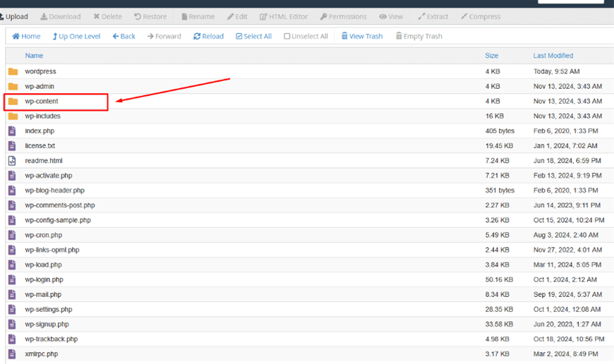614x364 pixels.
Task: Click the 'Mar 2, 2024, 8:49 PM' date
Action: point(566,354)
